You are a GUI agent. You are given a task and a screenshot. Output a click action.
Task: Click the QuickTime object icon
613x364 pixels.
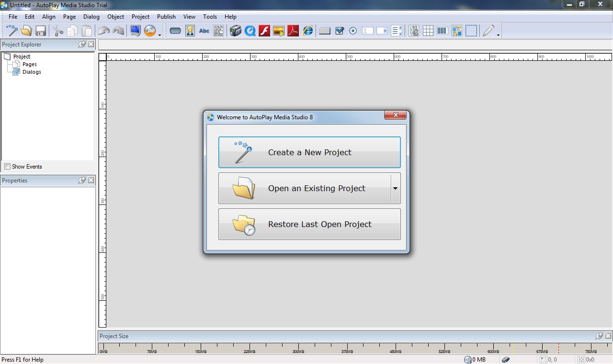coord(250,31)
